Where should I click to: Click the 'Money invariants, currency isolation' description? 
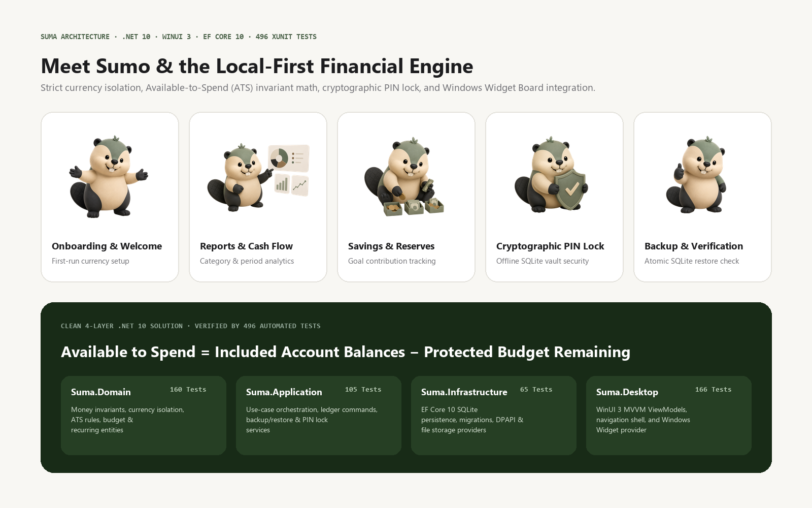coord(128,420)
